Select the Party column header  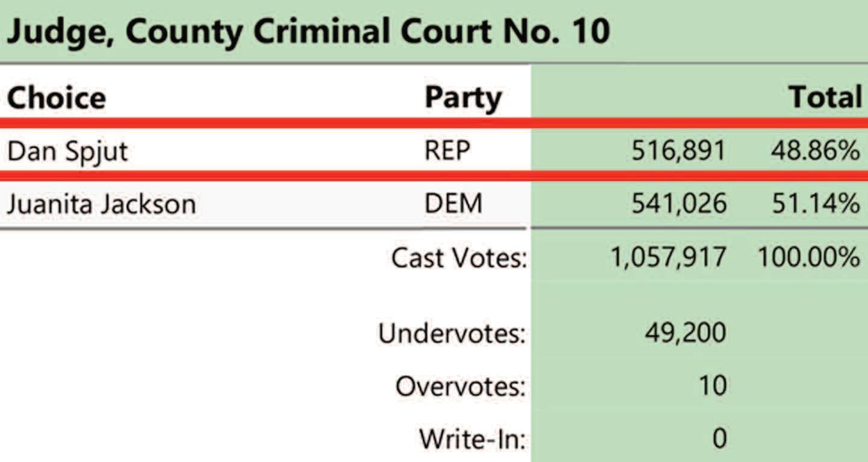pyautogui.click(x=463, y=98)
